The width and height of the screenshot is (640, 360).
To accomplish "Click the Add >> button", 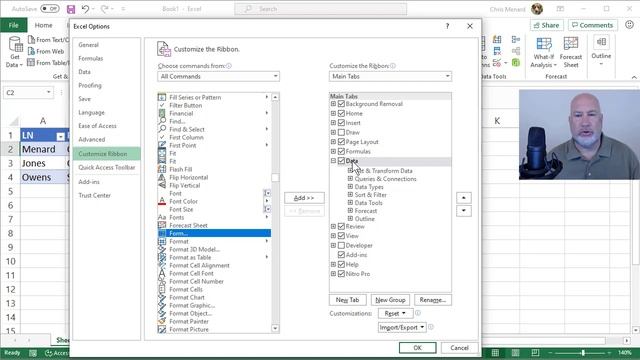I will click(x=304, y=198).
